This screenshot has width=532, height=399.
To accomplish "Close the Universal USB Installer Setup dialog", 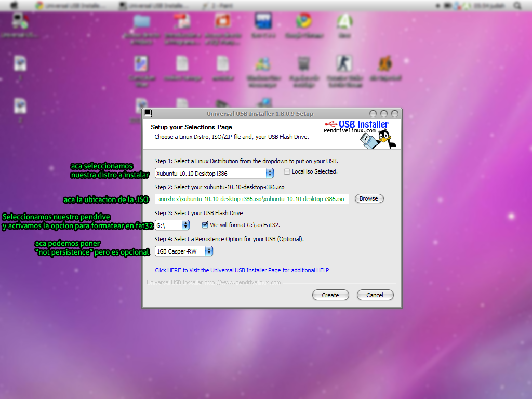I will (395, 114).
